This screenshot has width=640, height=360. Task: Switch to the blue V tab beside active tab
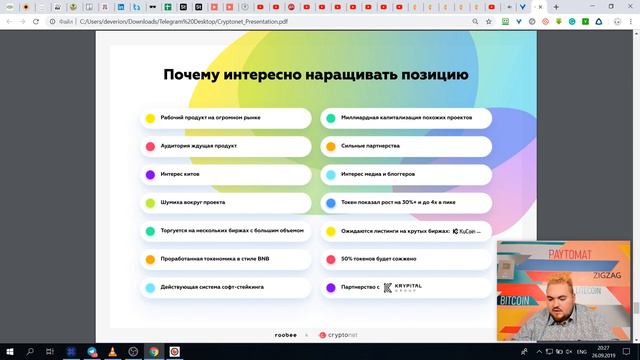pos(522,7)
